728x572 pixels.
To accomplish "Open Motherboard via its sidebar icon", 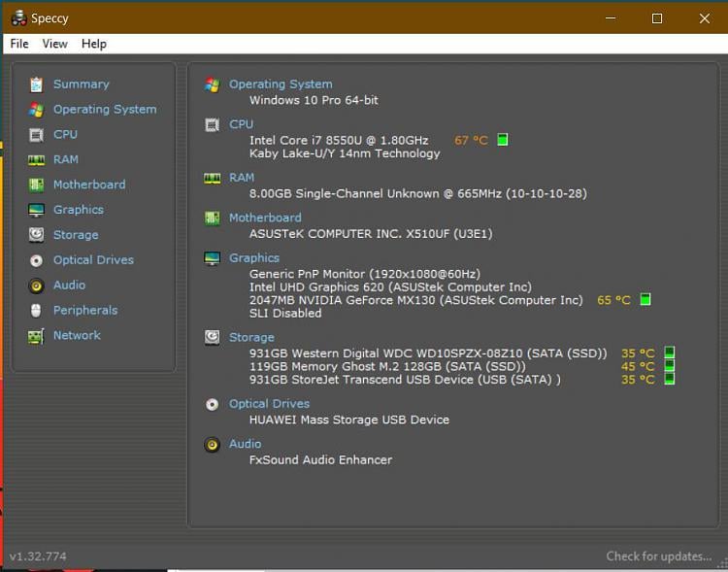I will tap(36, 185).
